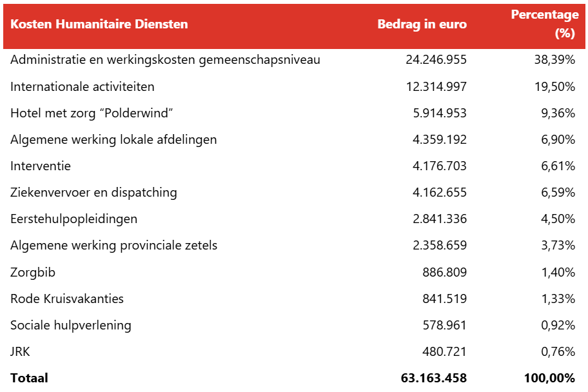Click the 'Rode Kruisvakanties' row label
The width and height of the screenshot is (588, 392).
[67, 299]
